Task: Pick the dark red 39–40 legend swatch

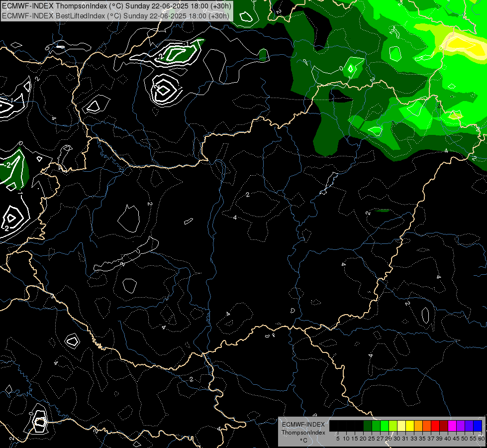Action: (444, 426)
